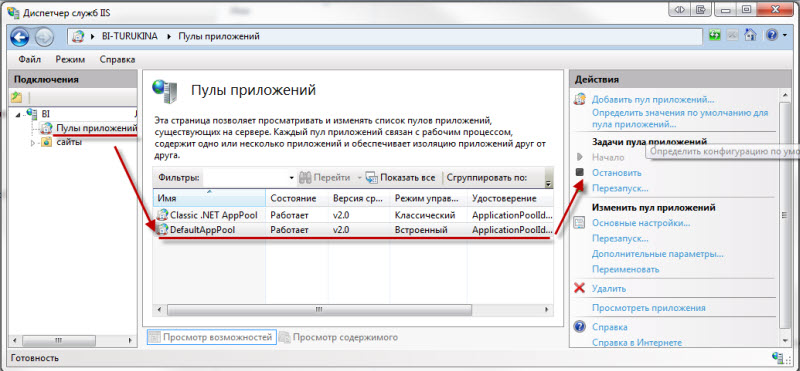This screenshot has height=371, width=800.
Task: Click the create connection icon in Подключения toolbar
Action: tap(17, 96)
